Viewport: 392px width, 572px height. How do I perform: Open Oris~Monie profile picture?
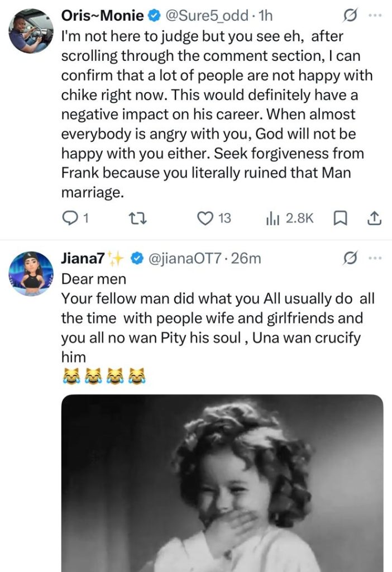pyautogui.click(x=31, y=31)
